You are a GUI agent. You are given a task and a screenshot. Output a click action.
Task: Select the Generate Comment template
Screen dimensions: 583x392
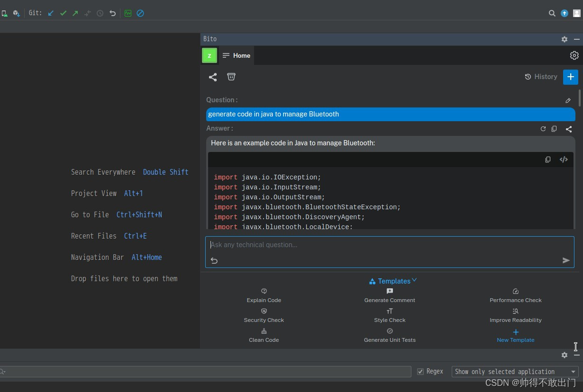390,296
